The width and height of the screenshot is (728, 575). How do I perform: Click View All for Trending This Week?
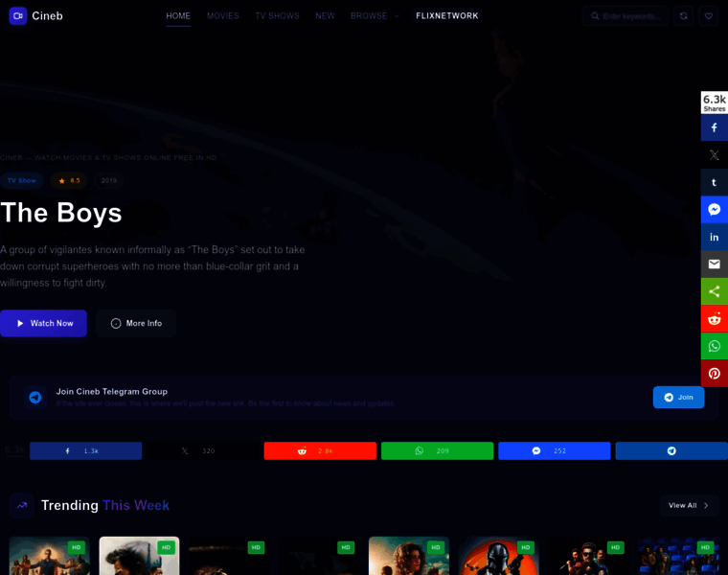pyautogui.click(x=689, y=505)
